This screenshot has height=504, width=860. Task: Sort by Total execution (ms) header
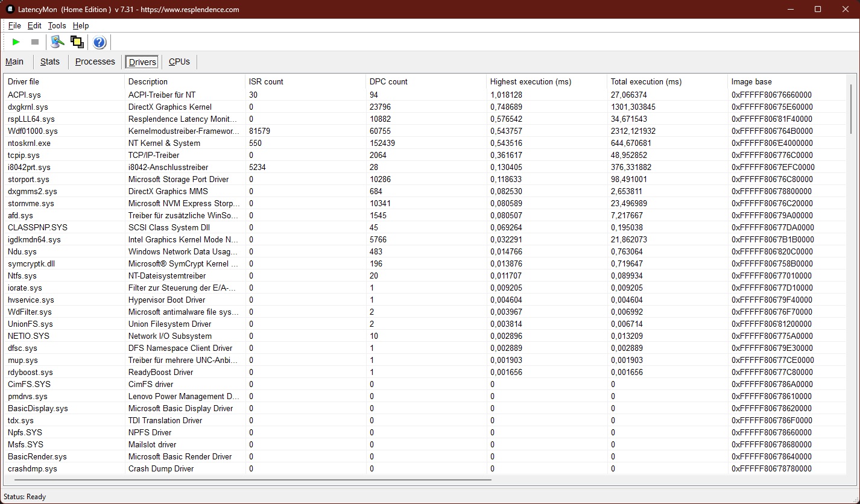pos(667,81)
